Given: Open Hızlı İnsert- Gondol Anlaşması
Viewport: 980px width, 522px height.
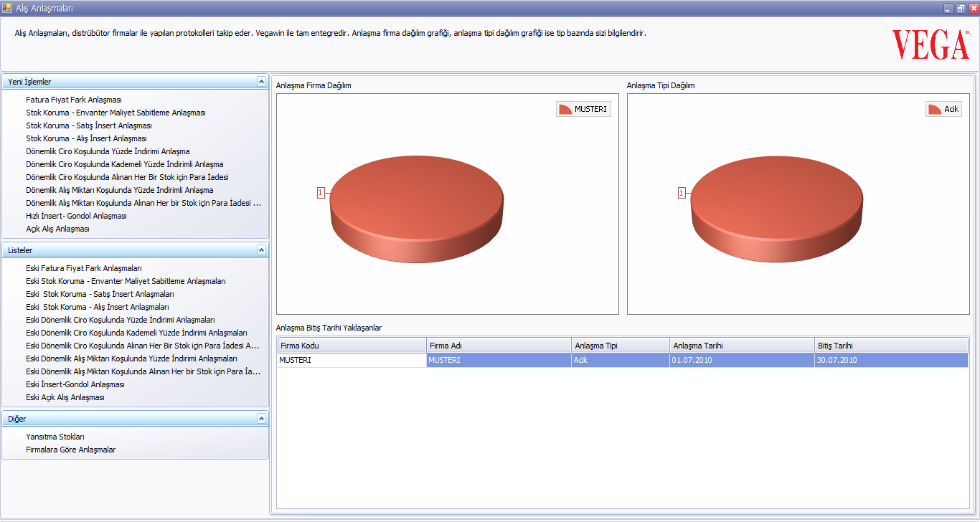Looking at the screenshot, I should [x=76, y=216].
